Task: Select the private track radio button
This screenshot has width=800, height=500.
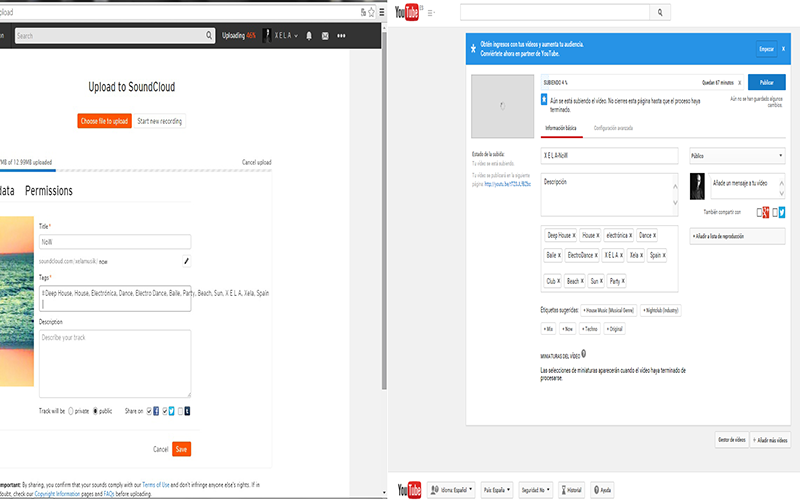Action: coord(71,411)
